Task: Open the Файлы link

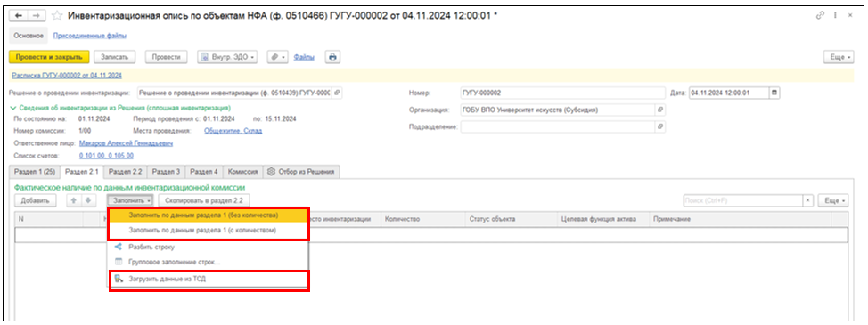Action: pyautogui.click(x=304, y=58)
